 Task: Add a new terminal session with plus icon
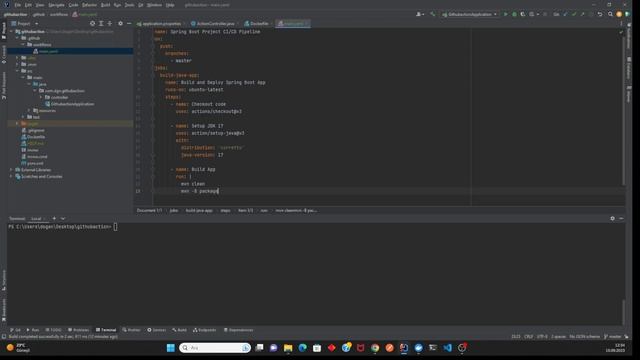coord(54,218)
